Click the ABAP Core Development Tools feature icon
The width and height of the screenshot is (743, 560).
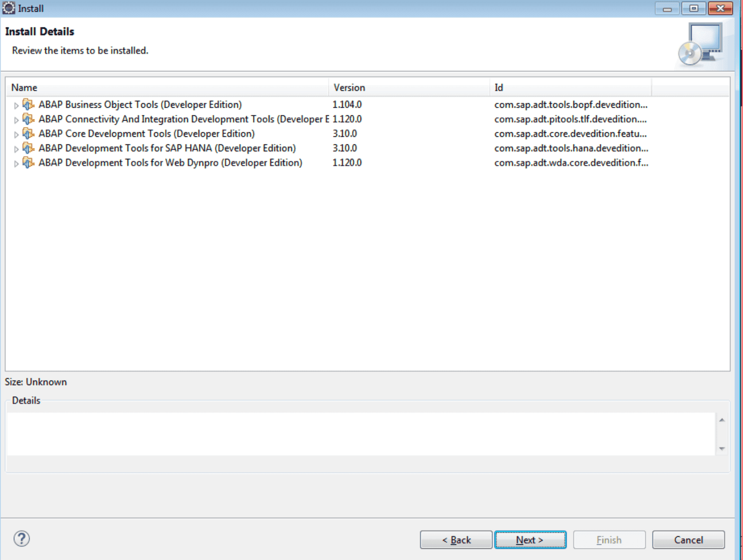28,133
